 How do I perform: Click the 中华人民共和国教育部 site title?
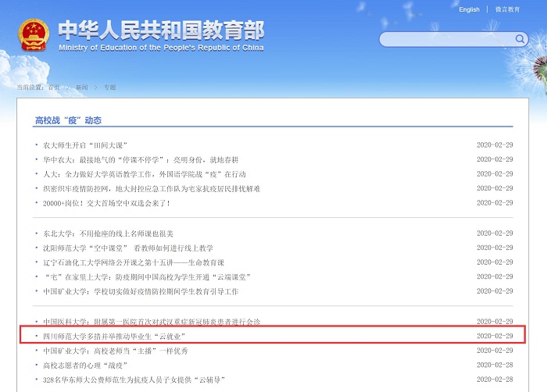pos(161,30)
